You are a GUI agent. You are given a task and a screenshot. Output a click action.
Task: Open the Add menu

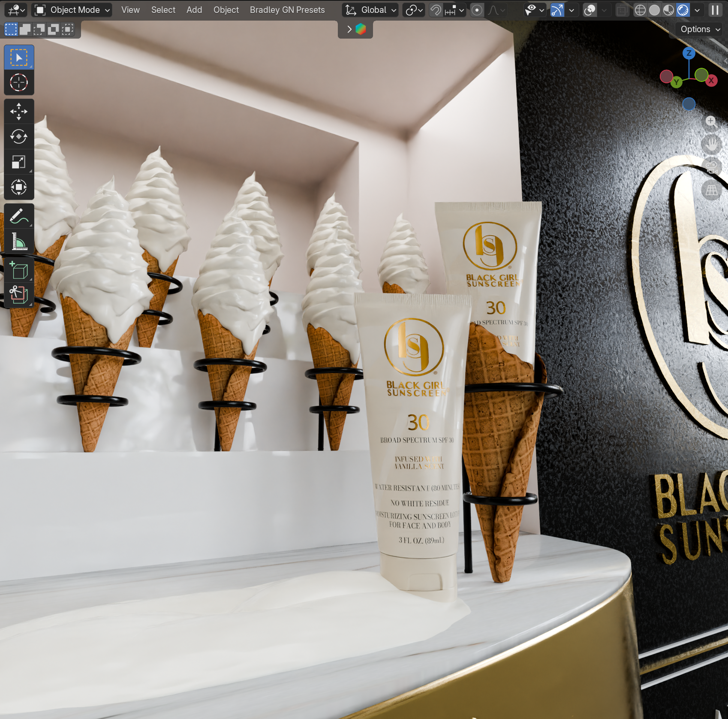click(194, 10)
